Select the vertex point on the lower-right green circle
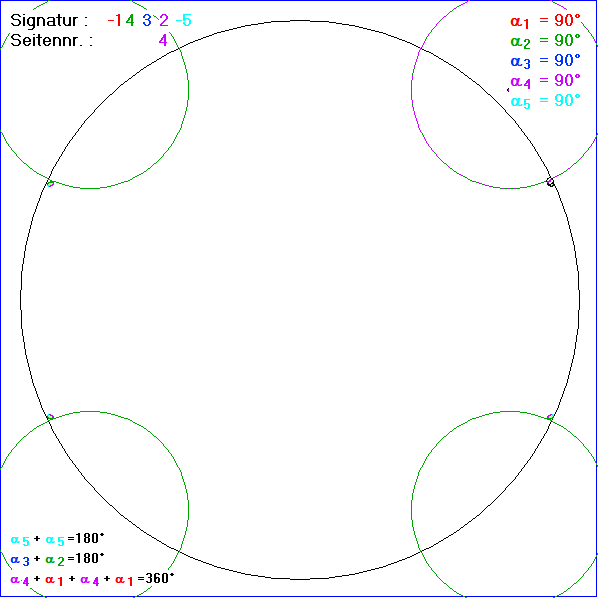The image size is (598, 598). coord(550,417)
